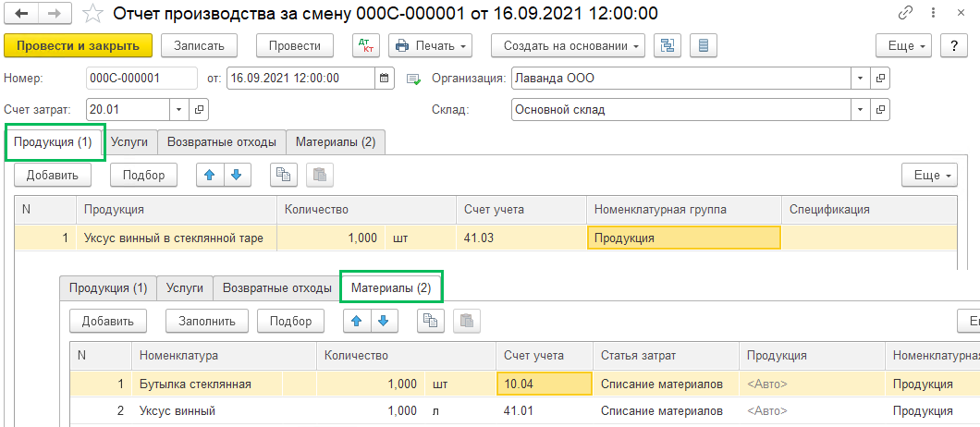This screenshot has height=427, width=980.
Task: Click the Счет затрат field 20.01
Action: (128, 109)
